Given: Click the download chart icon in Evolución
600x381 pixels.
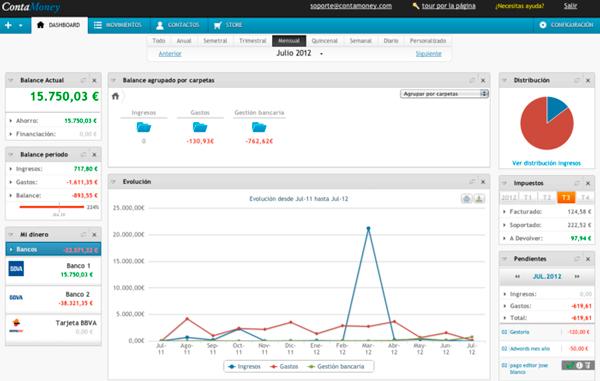Looking at the screenshot, I should click(479, 199).
